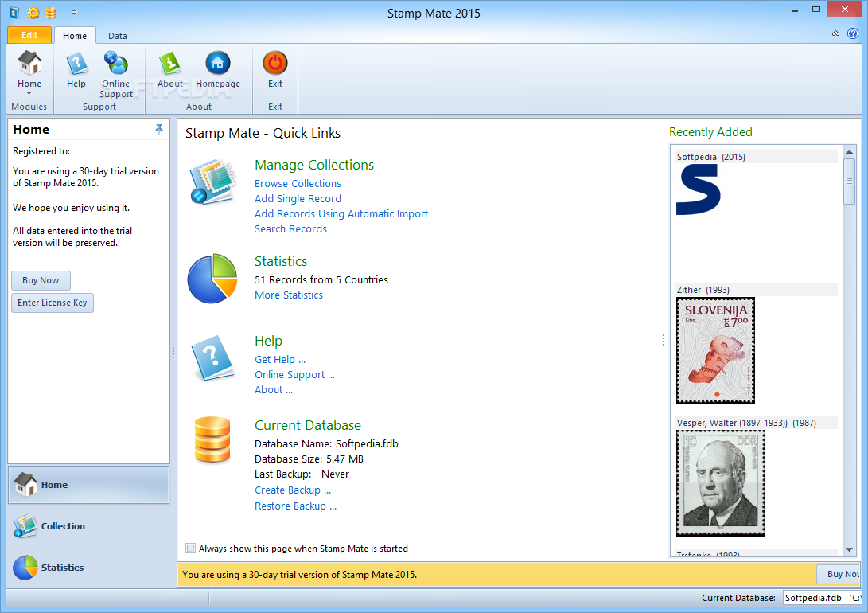Select the Current Database icon
The height and width of the screenshot is (613, 868).
212,439
